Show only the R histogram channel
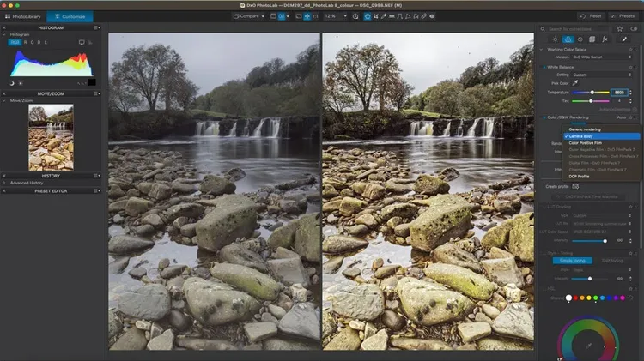 point(26,42)
